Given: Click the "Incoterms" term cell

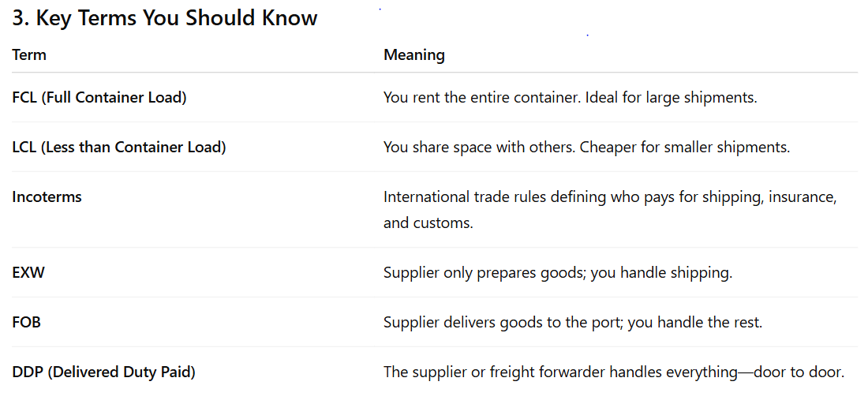Looking at the screenshot, I should (47, 197).
